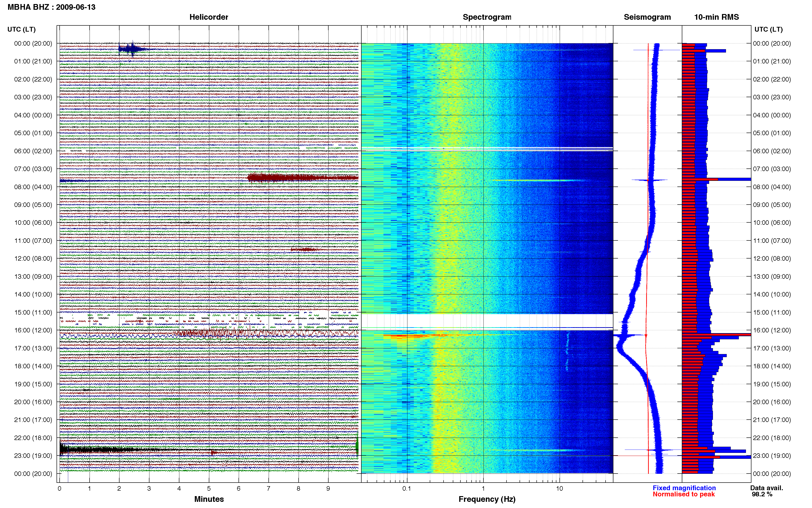Image resolution: width=812 pixels, height=508 pixels.
Task: Click left axis label '05:00 (01:00)'
Action: point(33,133)
